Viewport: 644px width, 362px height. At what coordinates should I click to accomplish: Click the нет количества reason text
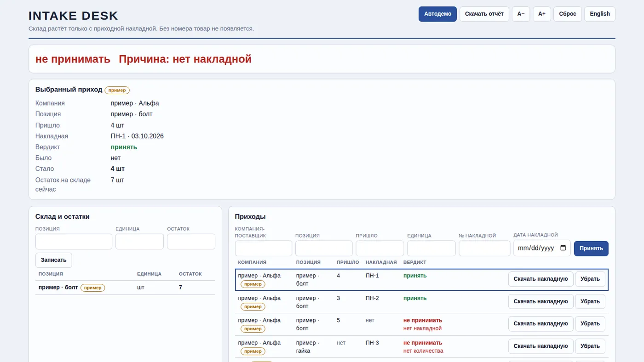423,351
